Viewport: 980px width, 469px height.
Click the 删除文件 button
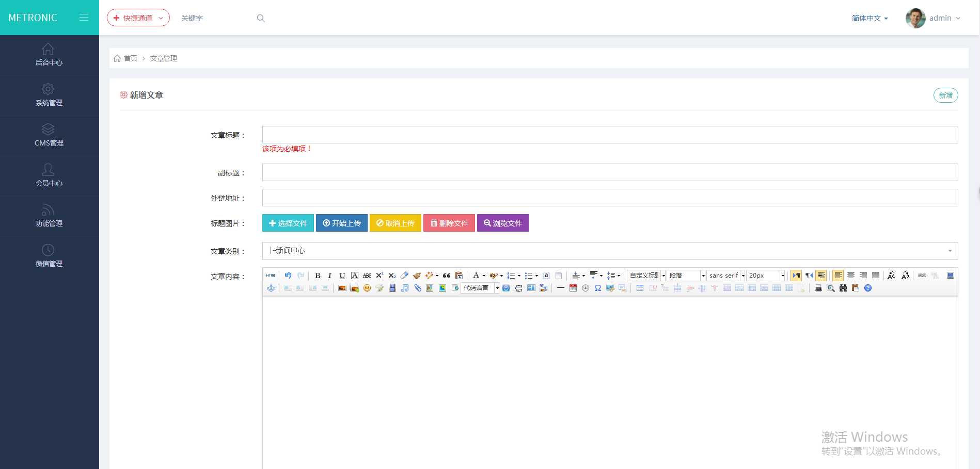point(449,223)
